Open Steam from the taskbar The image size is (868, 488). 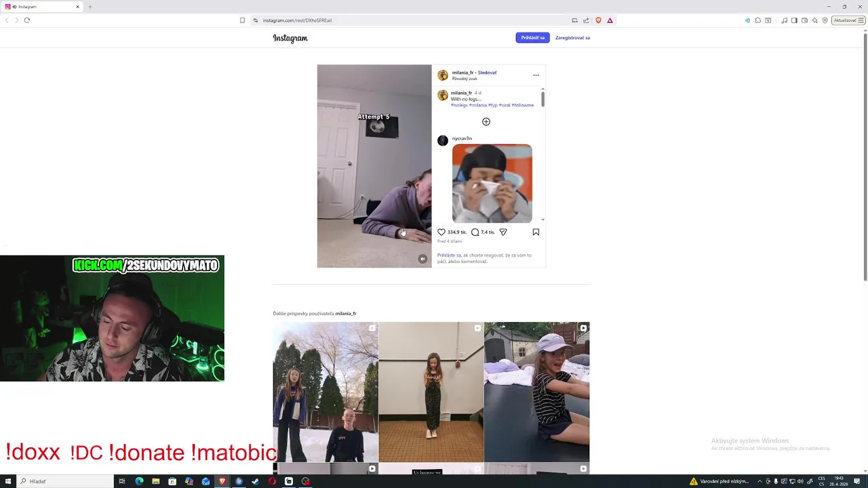coord(255,481)
